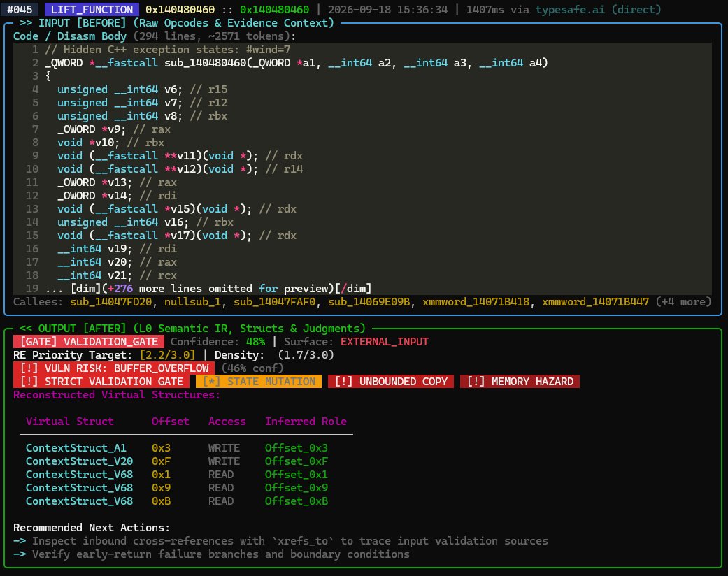Click the v12 r14 function pointer line
728x576 pixels.
[x=180, y=169]
